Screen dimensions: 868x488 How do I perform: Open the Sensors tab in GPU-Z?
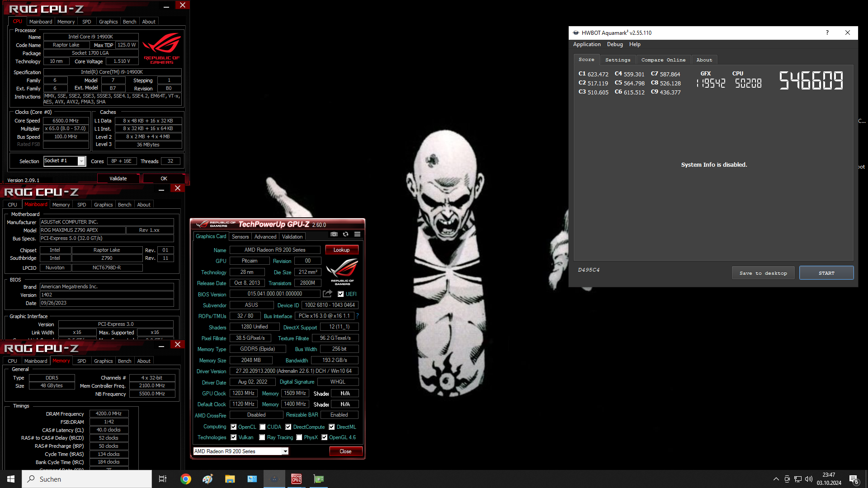click(240, 237)
